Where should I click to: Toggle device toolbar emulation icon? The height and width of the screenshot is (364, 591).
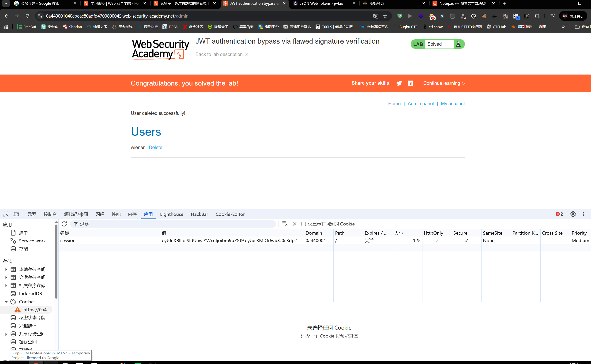tap(16, 214)
